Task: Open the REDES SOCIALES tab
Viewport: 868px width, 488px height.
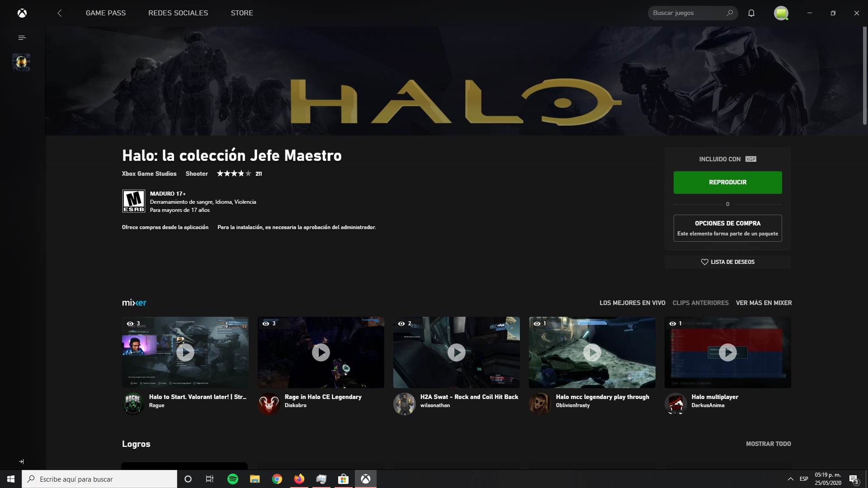Action: [178, 13]
